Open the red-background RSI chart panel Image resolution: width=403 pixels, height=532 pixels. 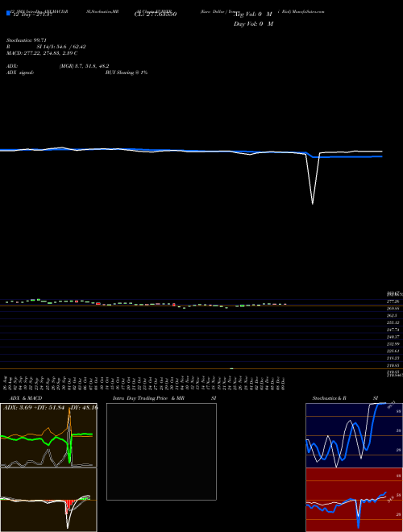pos(354,500)
